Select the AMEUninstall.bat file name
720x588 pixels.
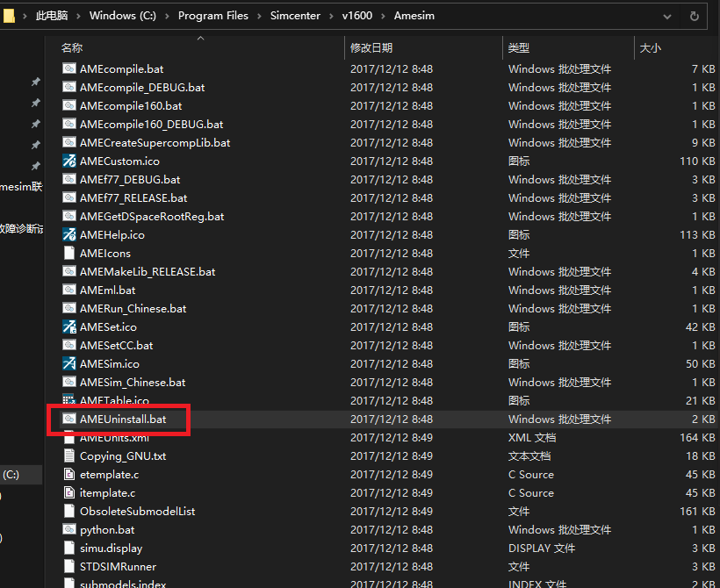point(123,419)
